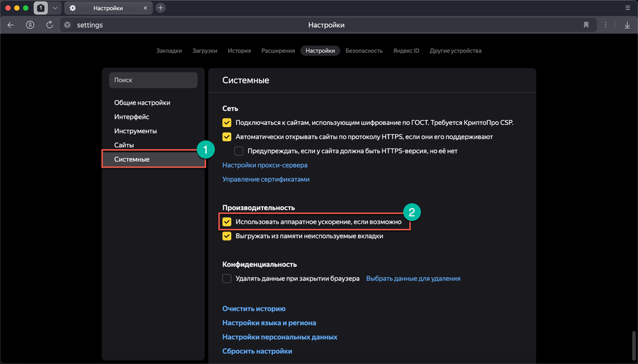This screenshot has height=364, width=638.
Task: Go to the Безопасность tab
Action: (364, 51)
